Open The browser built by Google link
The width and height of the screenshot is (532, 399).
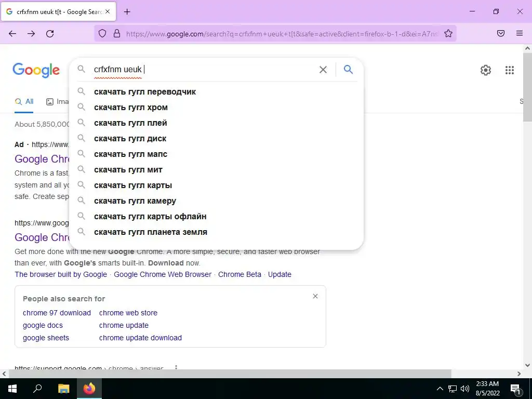point(61,274)
